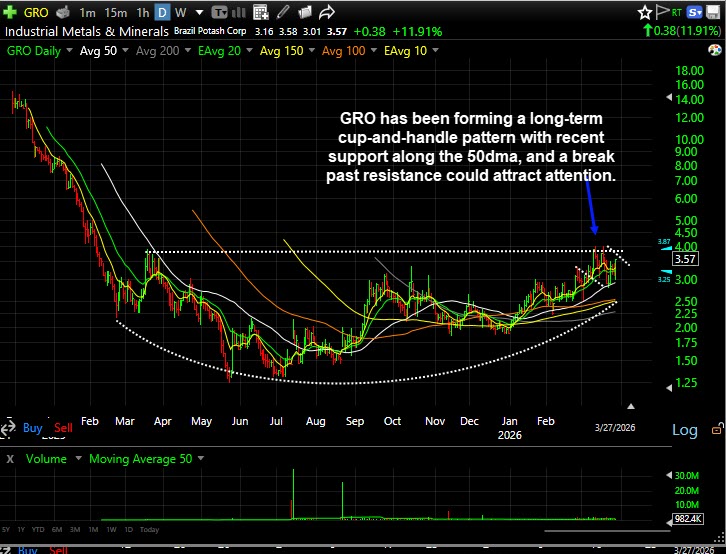
Task: Open the chart template Tv menu
Action: 219,12
